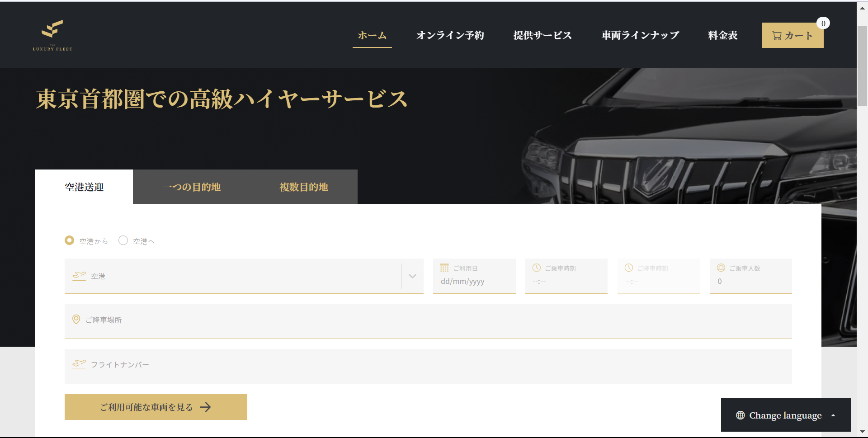Screen dimensions: 868x438
Task: Open the ご乗車時刻 time picker
Action: (x=566, y=281)
